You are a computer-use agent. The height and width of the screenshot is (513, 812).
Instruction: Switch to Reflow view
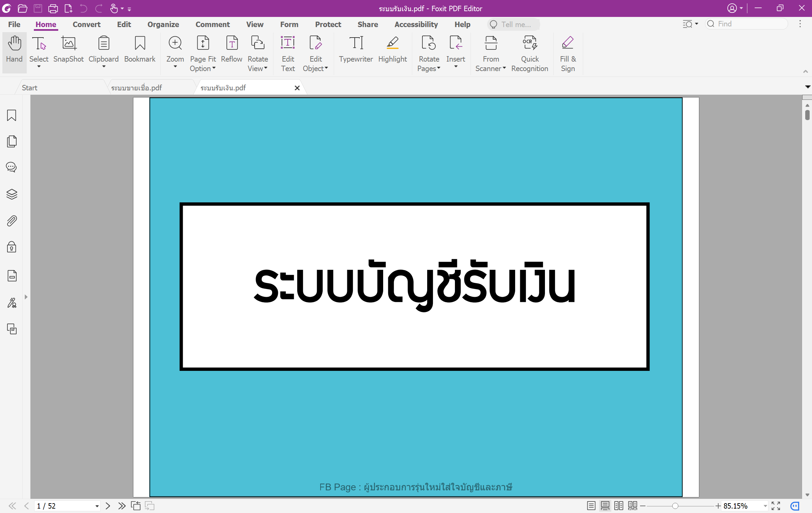pyautogui.click(x=232, y=50)
